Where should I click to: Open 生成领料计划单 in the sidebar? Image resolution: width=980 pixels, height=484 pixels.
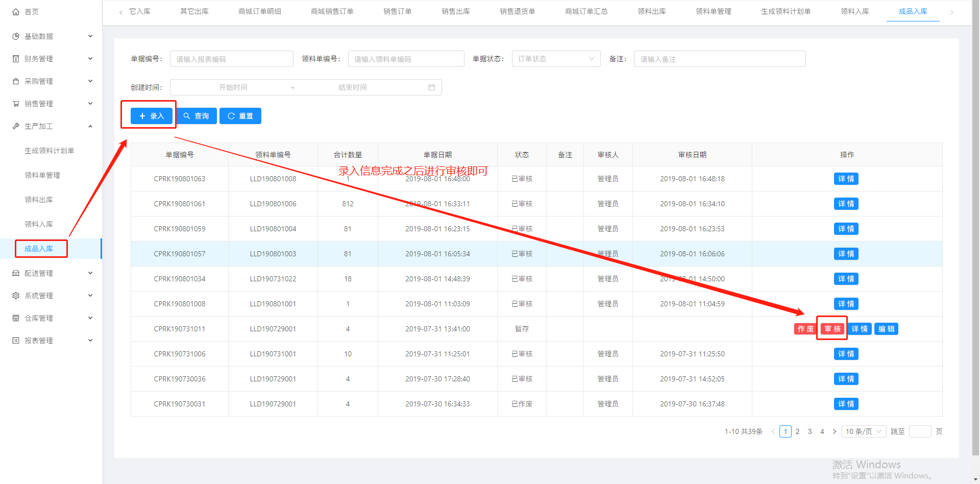click(50, 151)
